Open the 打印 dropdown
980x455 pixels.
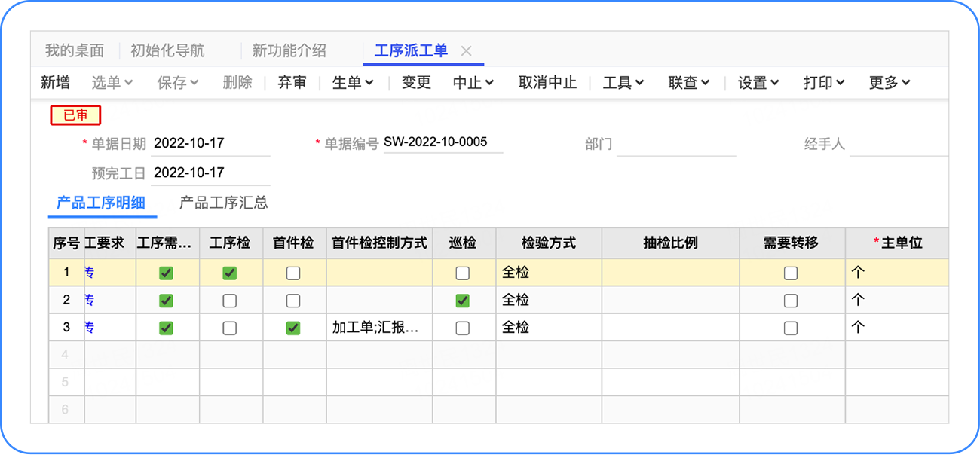(824, 83)
